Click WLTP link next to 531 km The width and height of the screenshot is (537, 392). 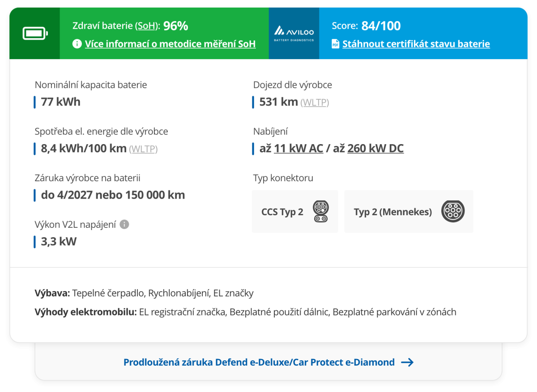(315, 102)
